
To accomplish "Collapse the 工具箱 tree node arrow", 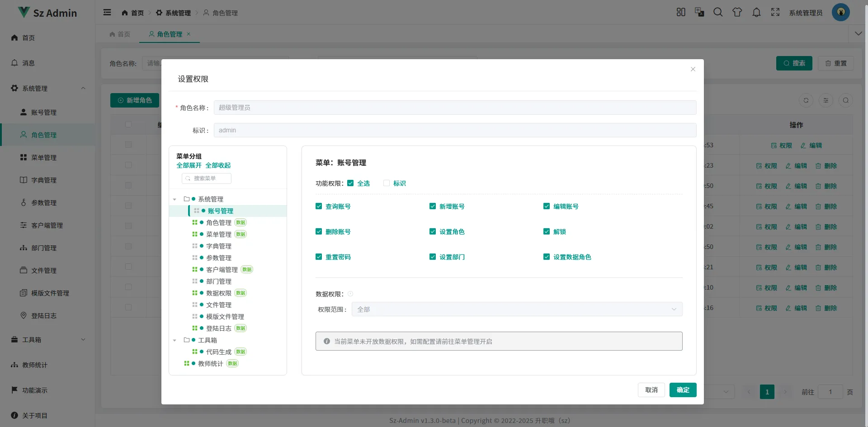I will [x=175, y=340].
